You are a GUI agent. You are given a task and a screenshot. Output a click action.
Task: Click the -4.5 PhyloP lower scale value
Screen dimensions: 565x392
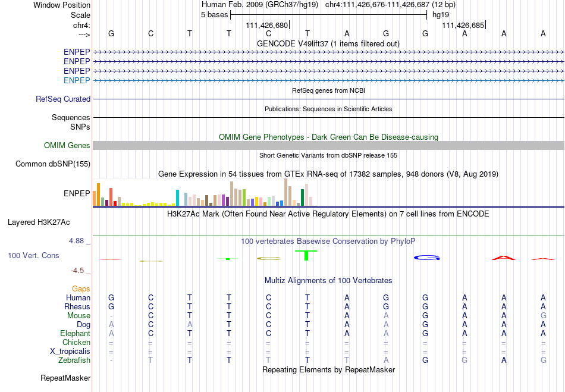click(x=77, y=270)
